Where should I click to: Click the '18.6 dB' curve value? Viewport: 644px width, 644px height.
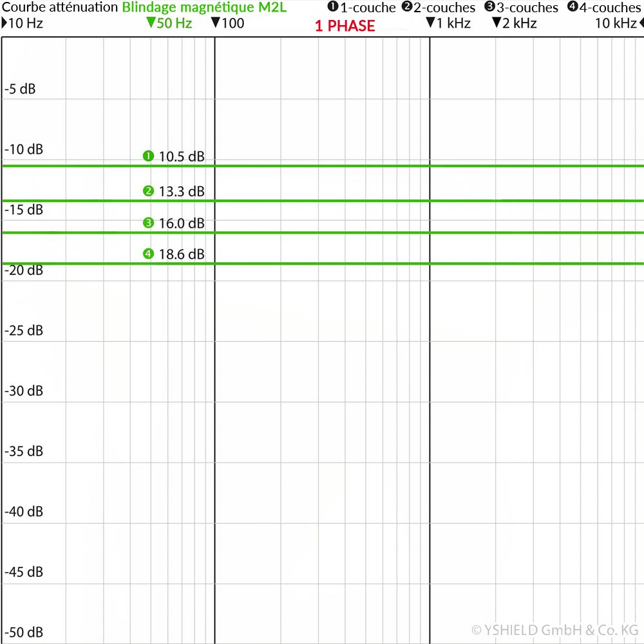point(182,254)
